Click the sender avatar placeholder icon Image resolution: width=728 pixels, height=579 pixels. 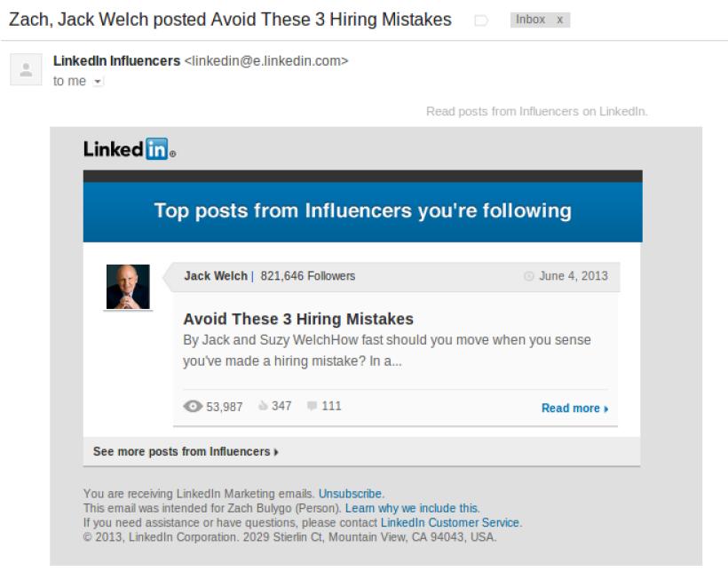pyautogui.click(x=26, y=69)
